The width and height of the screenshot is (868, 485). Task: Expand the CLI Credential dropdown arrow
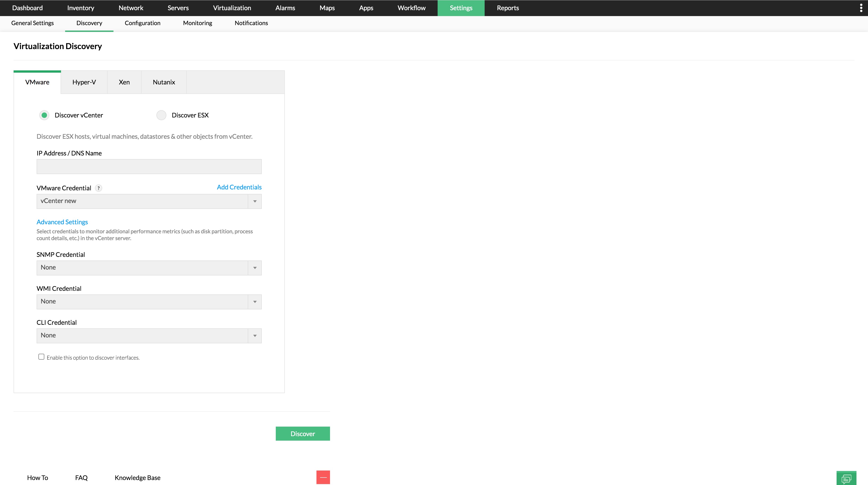pyautogui.click(x=255, y=336)
